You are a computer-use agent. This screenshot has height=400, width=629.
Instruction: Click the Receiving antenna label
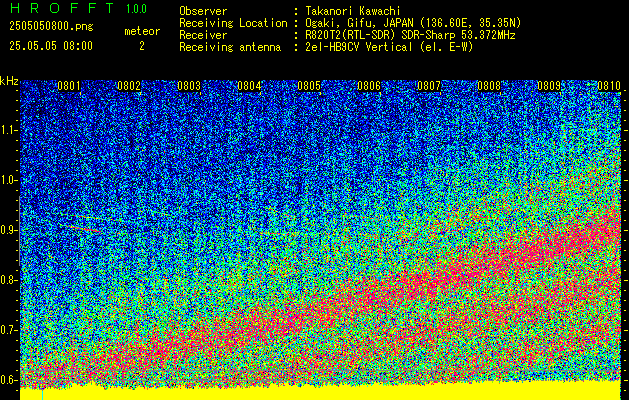pyautogui.click(x=230, y=47)
